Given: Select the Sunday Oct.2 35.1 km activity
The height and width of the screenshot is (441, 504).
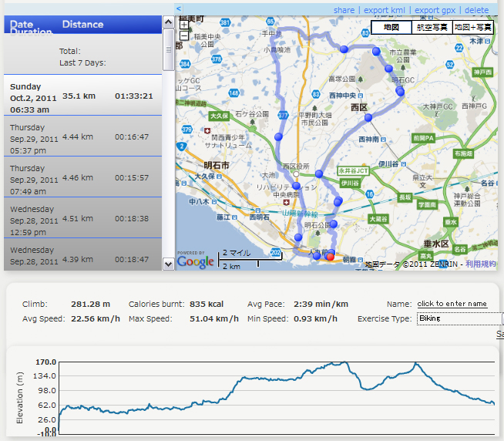Looking at the screenshot, I should [82, 97].
